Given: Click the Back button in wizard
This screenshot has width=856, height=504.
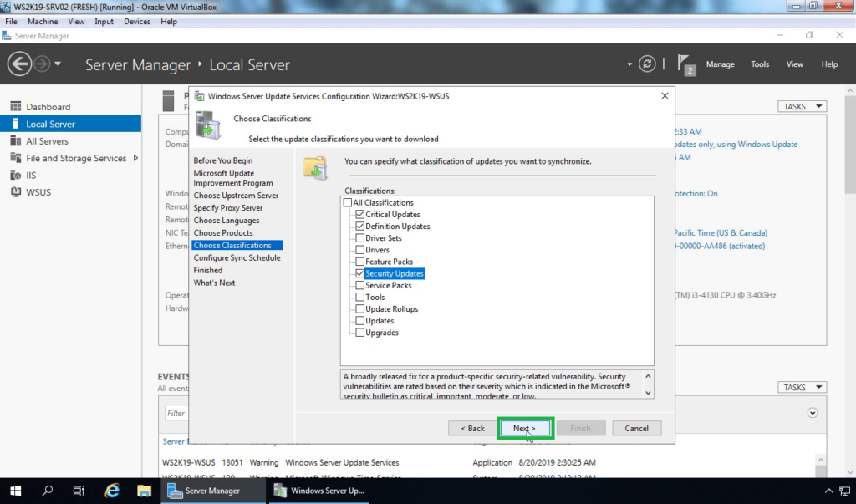Looking at the screenshot, I should (472, 428).
